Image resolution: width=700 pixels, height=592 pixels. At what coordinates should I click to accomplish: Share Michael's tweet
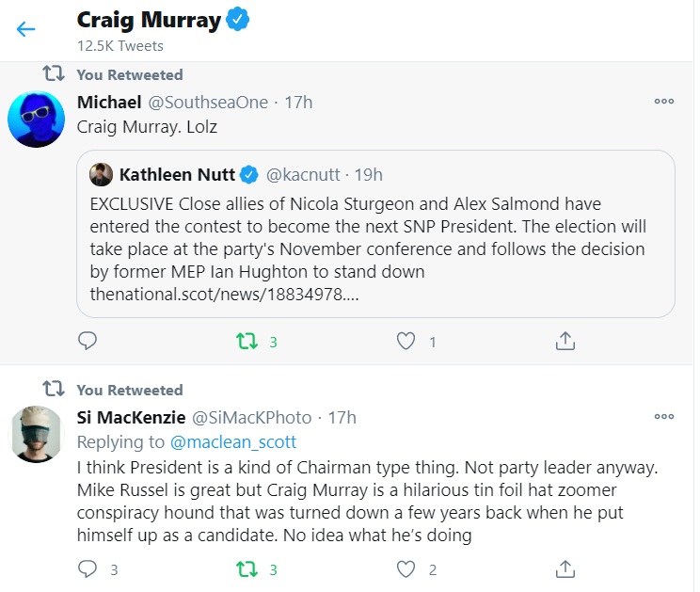pos(565,341)
